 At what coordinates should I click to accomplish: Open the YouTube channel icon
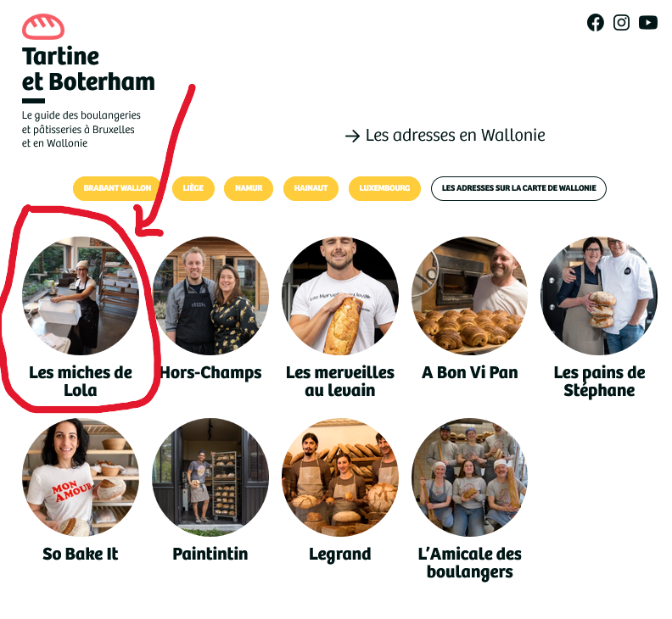[648, 23]
